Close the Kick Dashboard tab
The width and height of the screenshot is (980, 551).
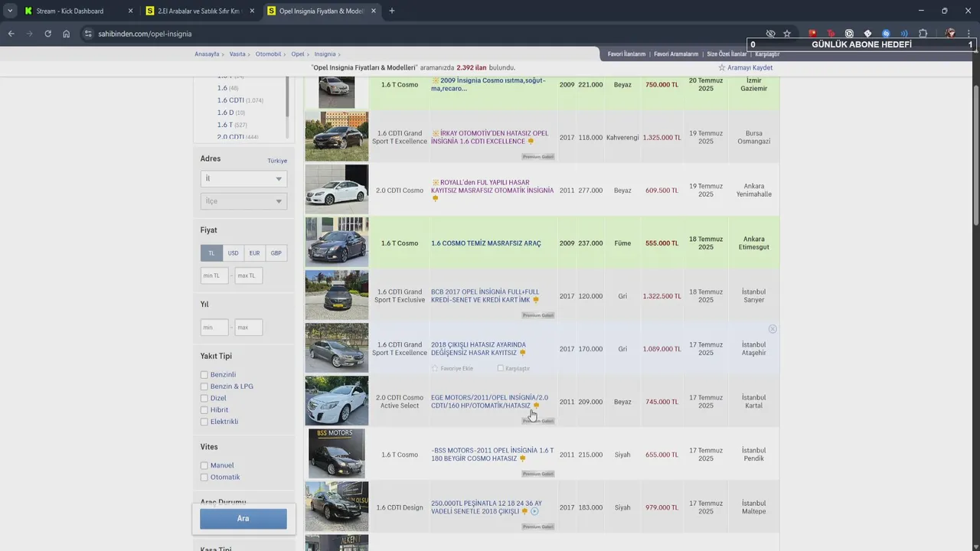130,11
